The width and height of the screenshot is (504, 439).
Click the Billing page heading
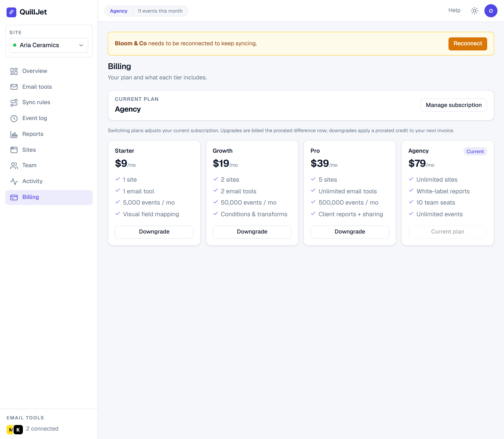point(119,66)
